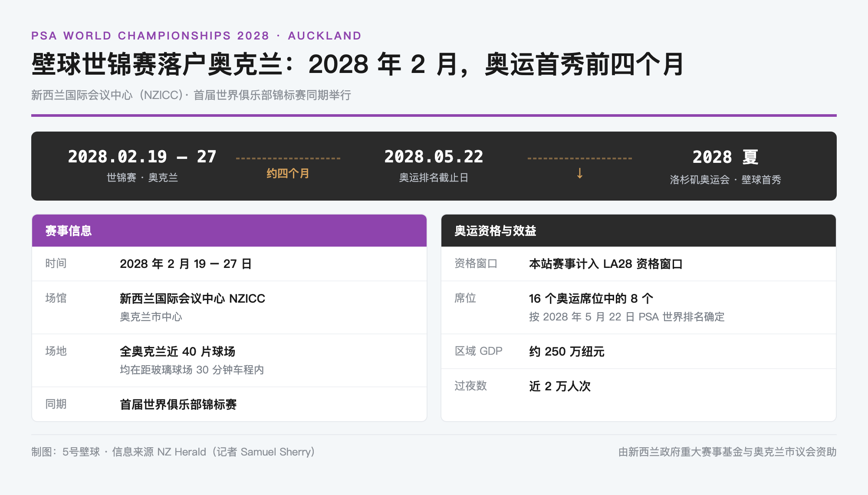Viewport: 868px width, 495px height.
Task: Click the value '新西兰国际会议中心 NZICC'
Action: coord(192,298)
